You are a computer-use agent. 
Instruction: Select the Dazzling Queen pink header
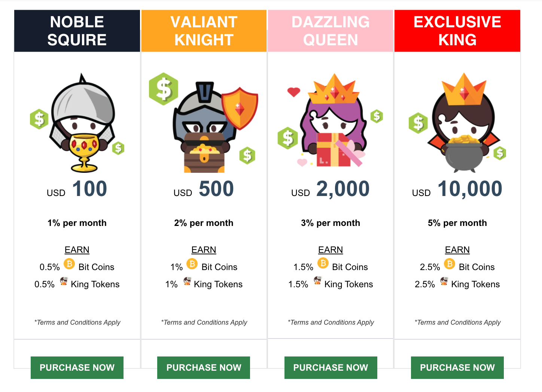click(x=331, y=31)
